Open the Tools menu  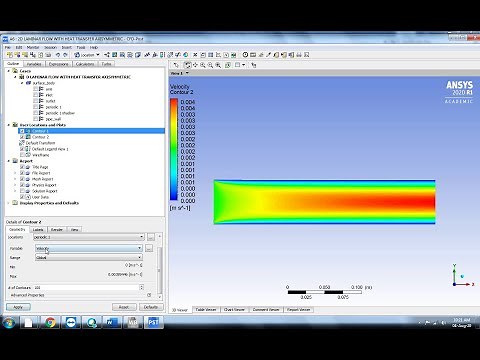click(81, 47)
